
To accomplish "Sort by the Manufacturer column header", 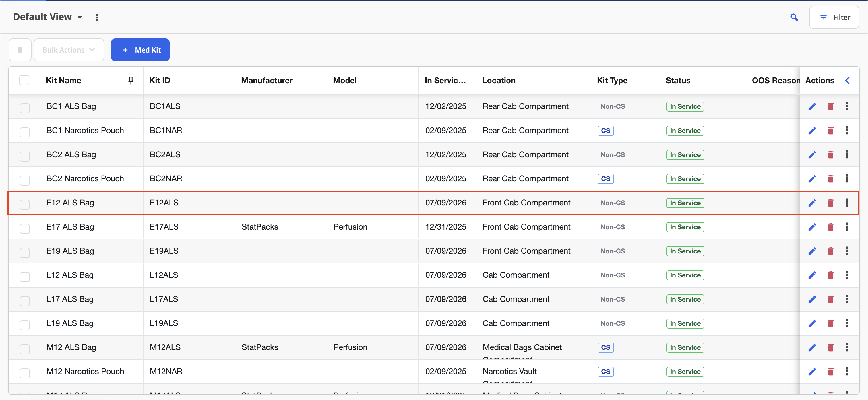I will 281,80.
